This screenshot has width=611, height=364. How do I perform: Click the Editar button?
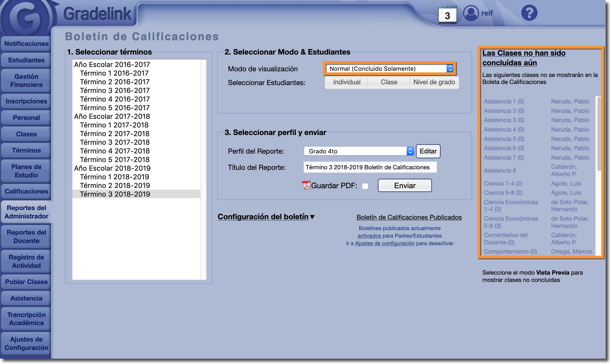(x=428, y=151)
